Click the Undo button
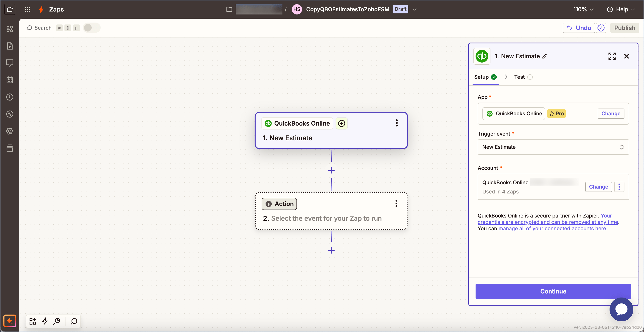The width and height of the screenshot is (644, 332). pos(578,28)
